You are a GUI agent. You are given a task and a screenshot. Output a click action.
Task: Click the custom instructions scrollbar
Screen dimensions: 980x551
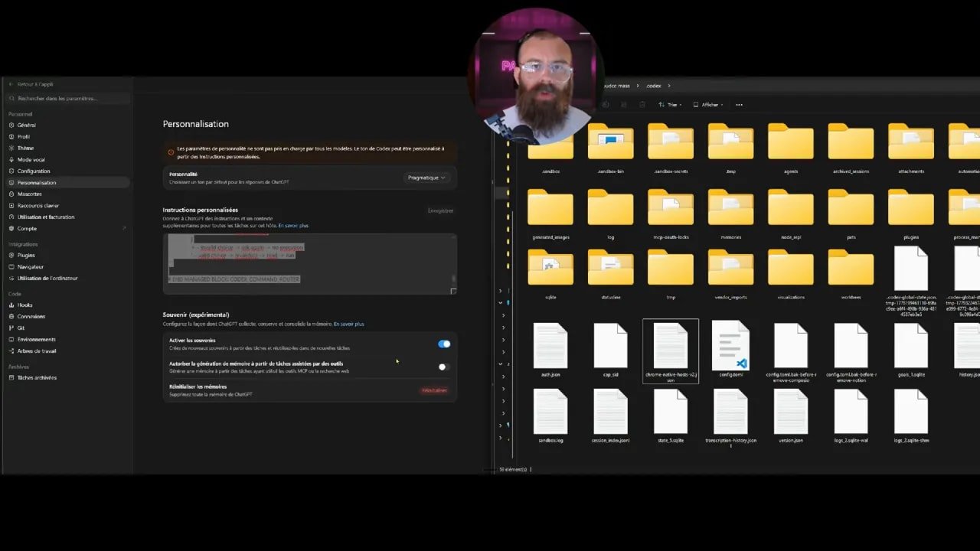click(454, 279)
